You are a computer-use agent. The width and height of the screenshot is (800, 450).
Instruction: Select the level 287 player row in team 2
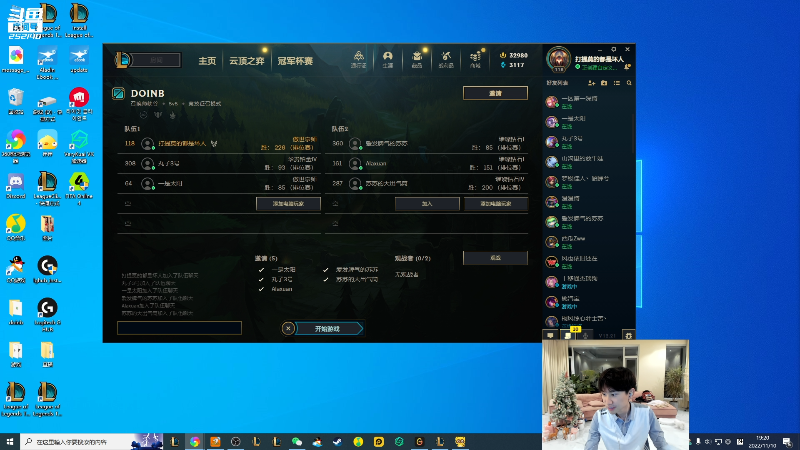[x=427, y=183]
